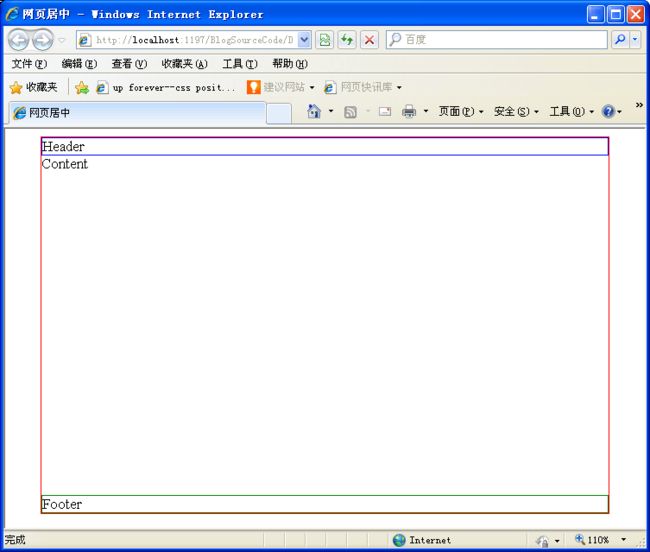
Task: Open the 'up forever--css posit...' favorite link
Action: tap(166, 87)
